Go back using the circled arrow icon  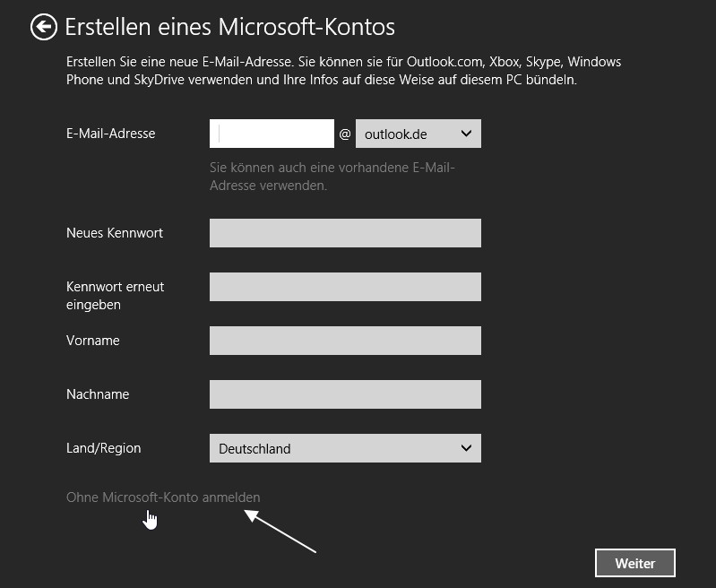[x=44, y=27]
